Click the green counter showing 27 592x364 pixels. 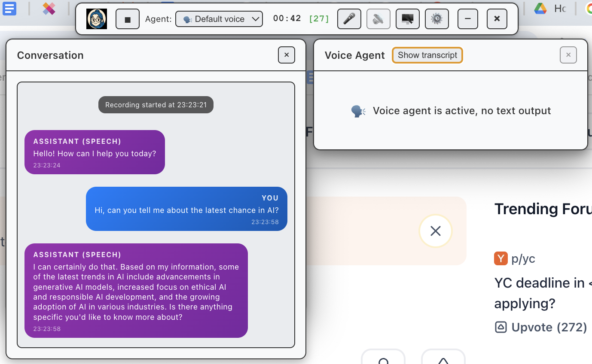point(319,19)
